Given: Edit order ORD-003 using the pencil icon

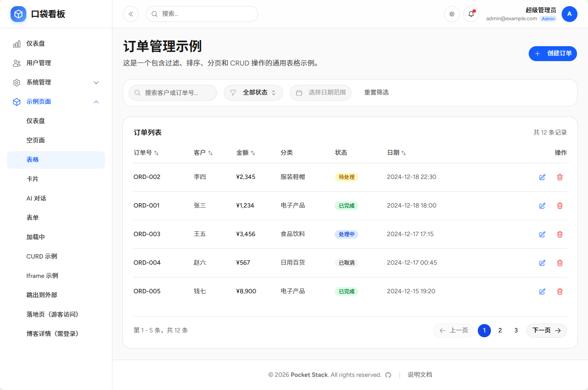Looking at the screenshot, I should 542,234.
